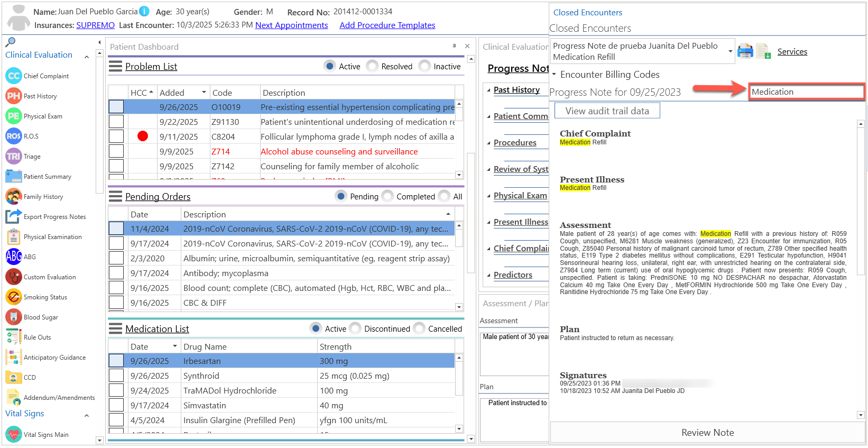Sort medications by Strength header
868x448 pixels.
click(x=386, y=346)
